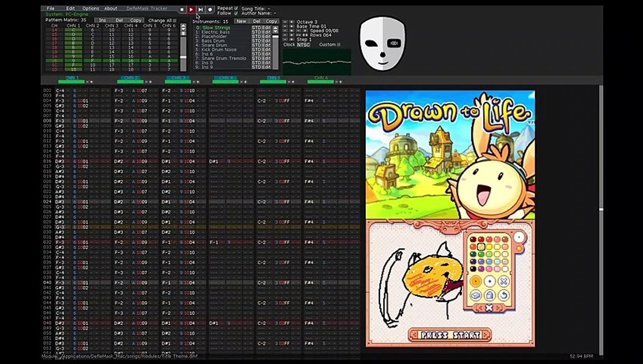The image size is (643, 364).
Task: Click Pattern Matrix Del button
Action: coord(119,20)
